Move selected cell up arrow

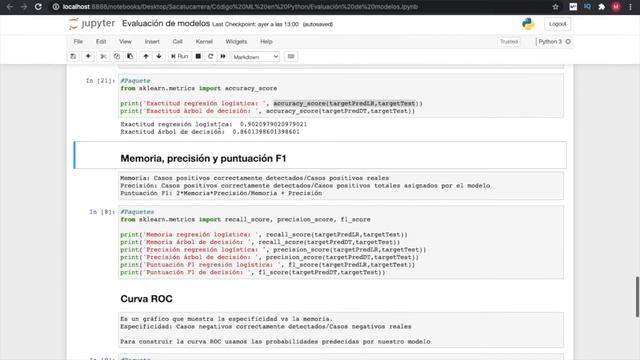(x=146, y=56)
